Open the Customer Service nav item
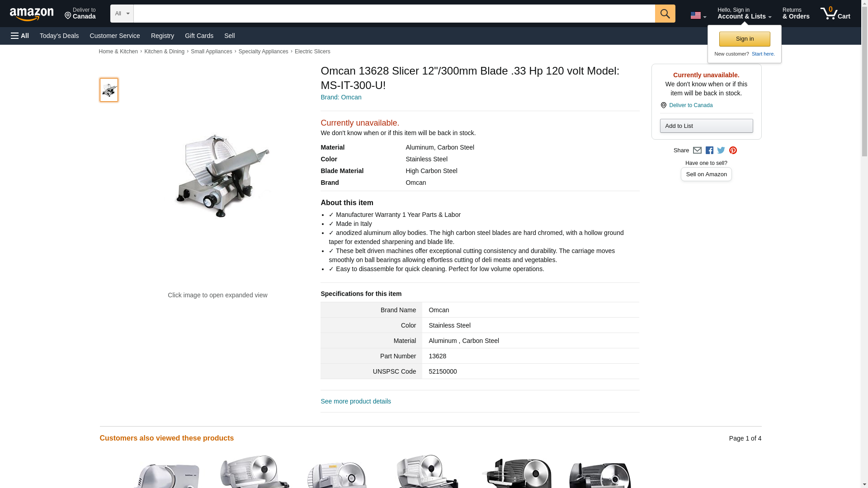868x488 pixels. [x=115, y=36]
